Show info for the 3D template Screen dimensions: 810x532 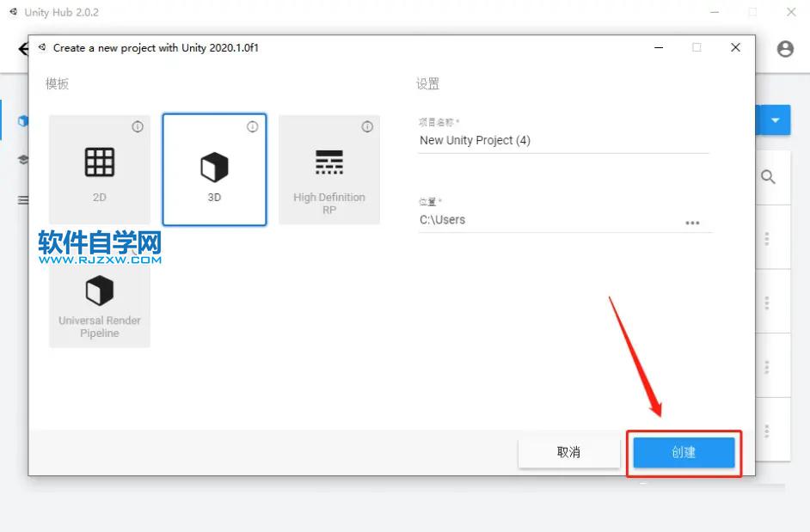coord(252,126)
